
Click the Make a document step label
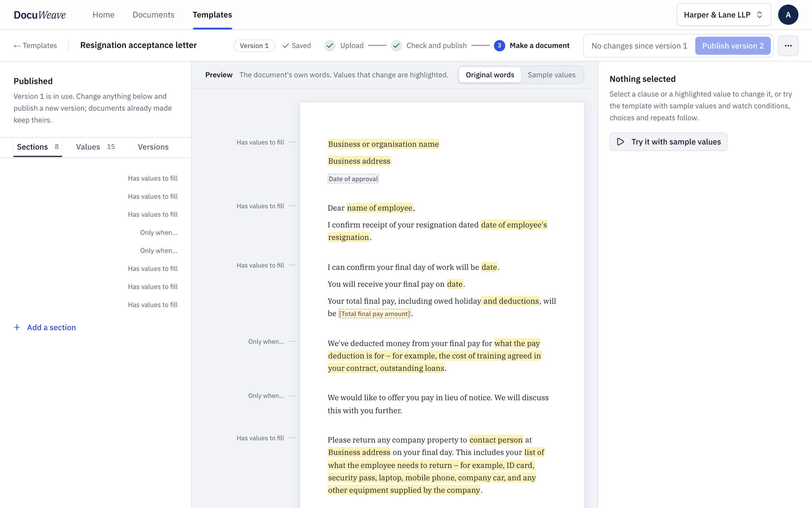pyautogui.click(x=539, y=46)
